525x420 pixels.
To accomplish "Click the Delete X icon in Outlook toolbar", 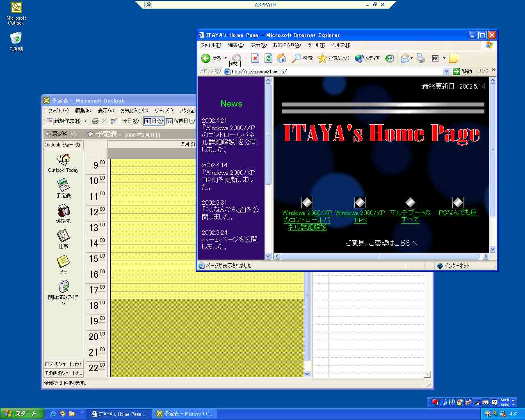I will (x=104, y=121).
